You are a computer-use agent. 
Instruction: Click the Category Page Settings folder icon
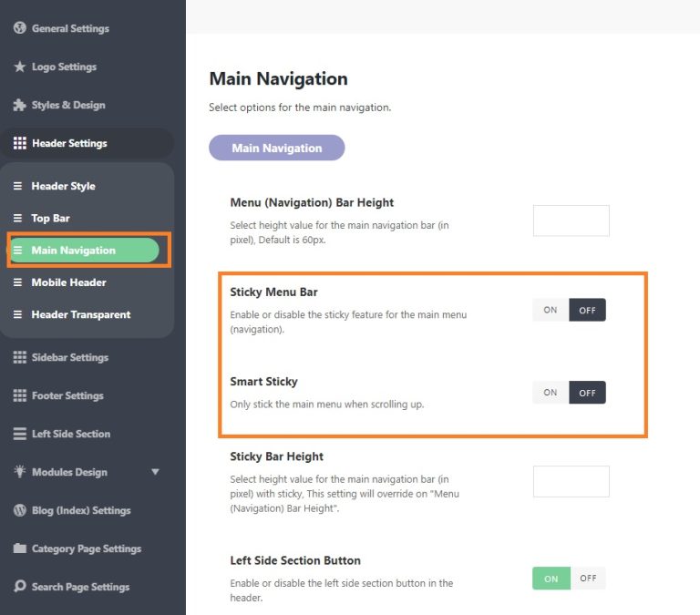point(20,548)
